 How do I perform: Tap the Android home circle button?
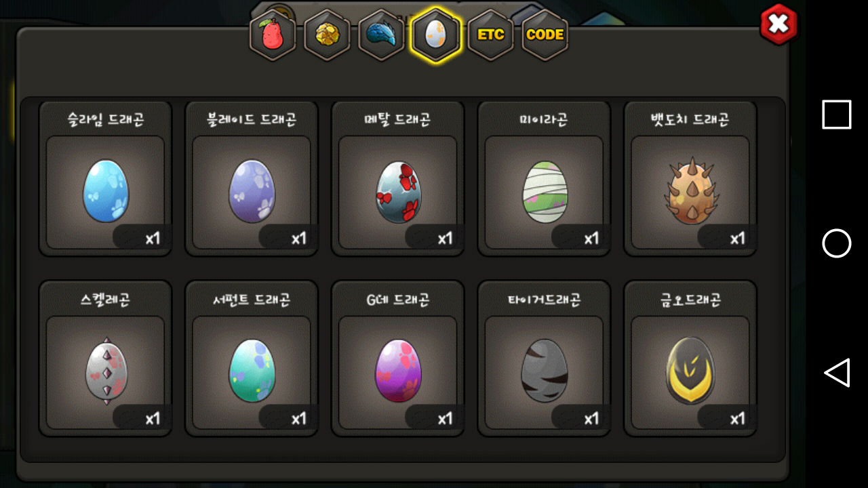click(837, 243)
